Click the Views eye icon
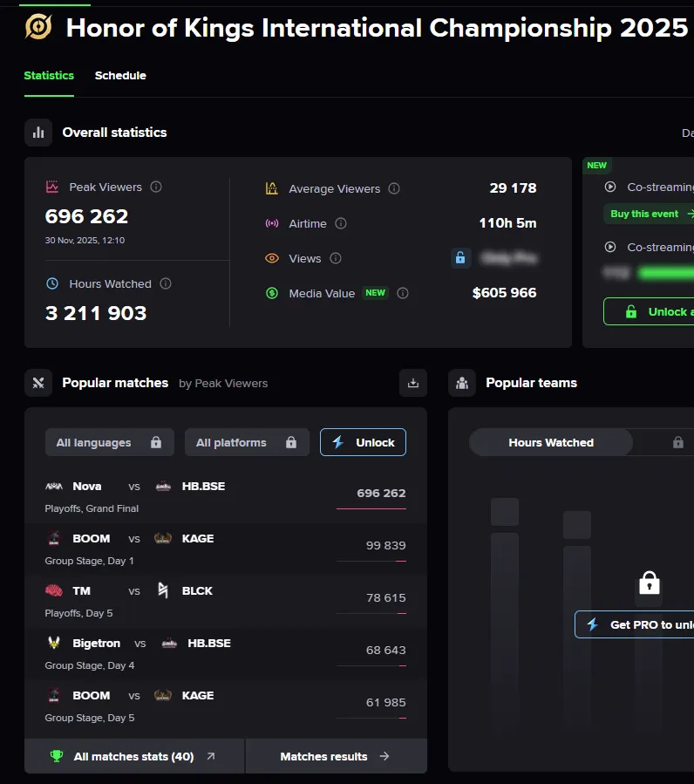This screenshot has width=694, height=784. [271, 258]
